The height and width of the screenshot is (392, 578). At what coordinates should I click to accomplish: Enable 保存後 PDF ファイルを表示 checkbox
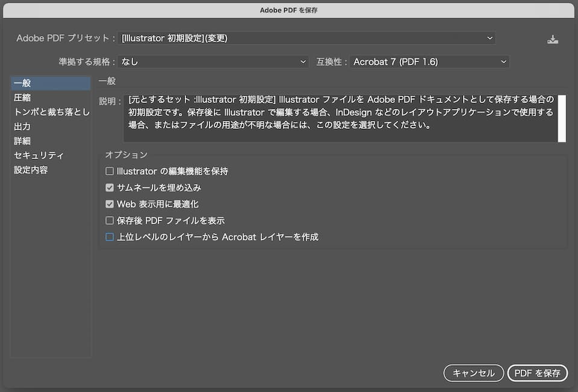point(110,220)
